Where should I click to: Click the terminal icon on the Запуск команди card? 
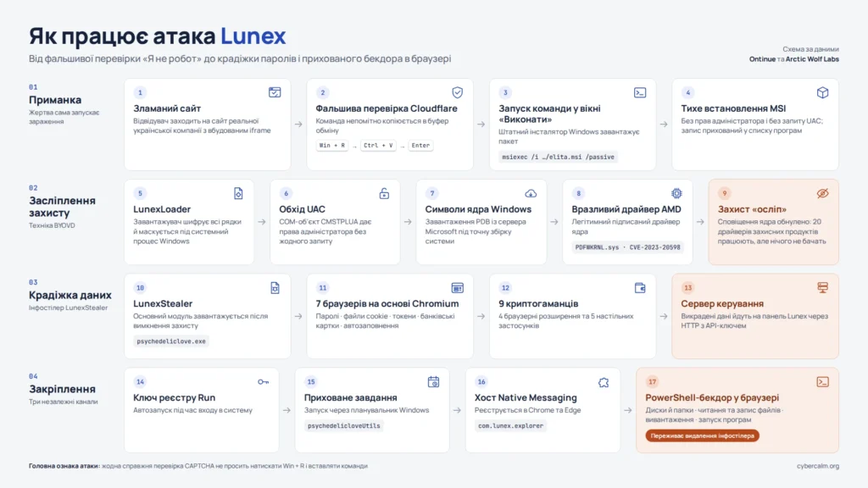pos(640,92)
